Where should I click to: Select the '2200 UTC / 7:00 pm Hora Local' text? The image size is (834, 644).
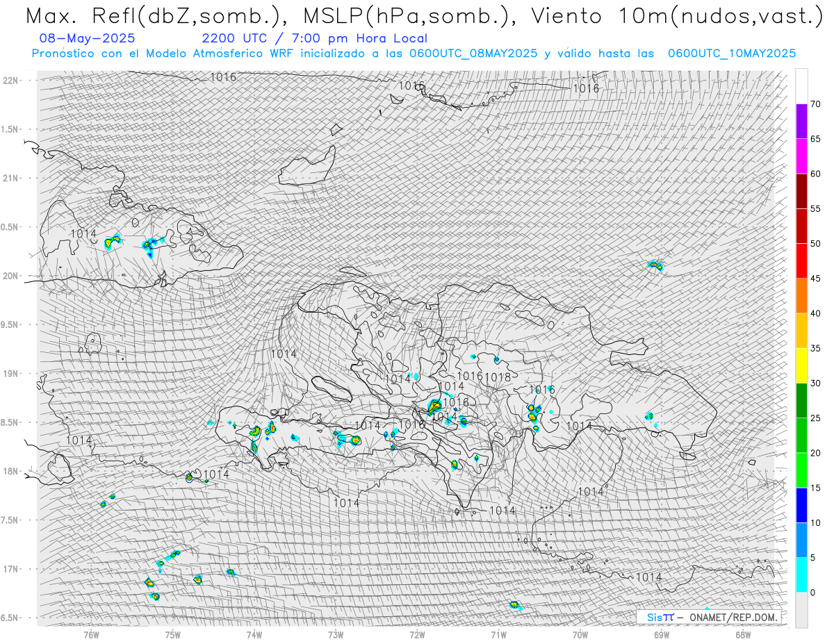click(x=315, y=38)
